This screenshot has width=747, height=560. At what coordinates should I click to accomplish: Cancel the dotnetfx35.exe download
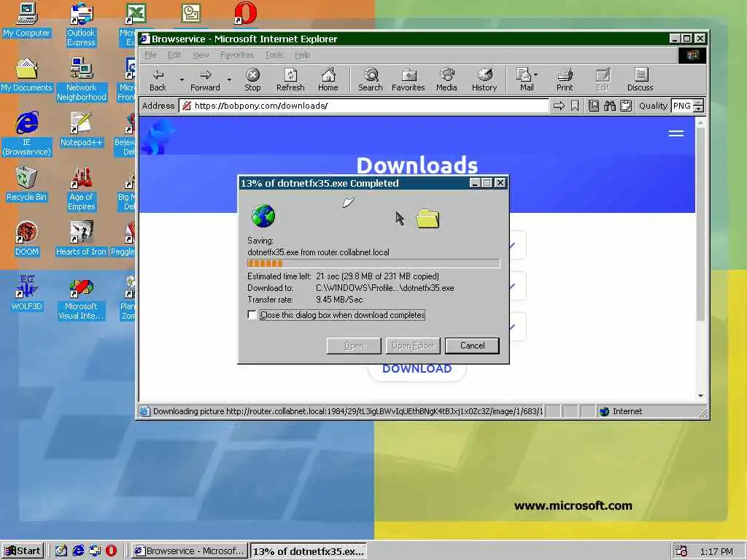click(x=472, y=346)
